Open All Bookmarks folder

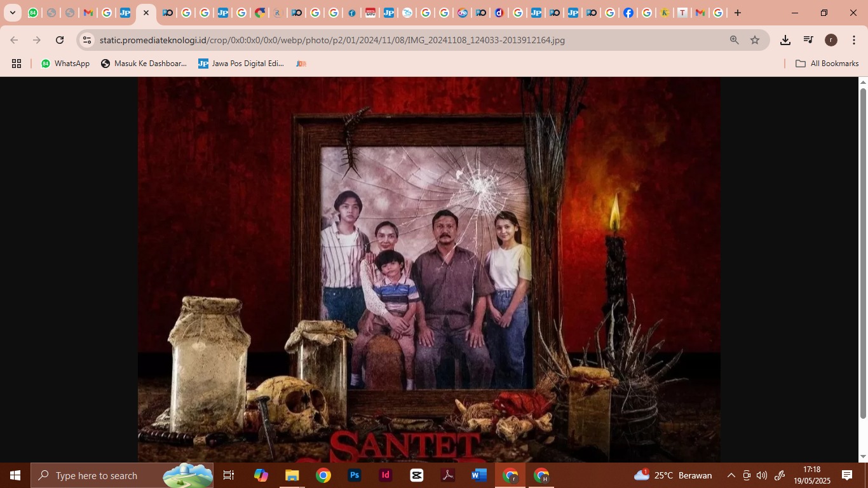[827, 64]
